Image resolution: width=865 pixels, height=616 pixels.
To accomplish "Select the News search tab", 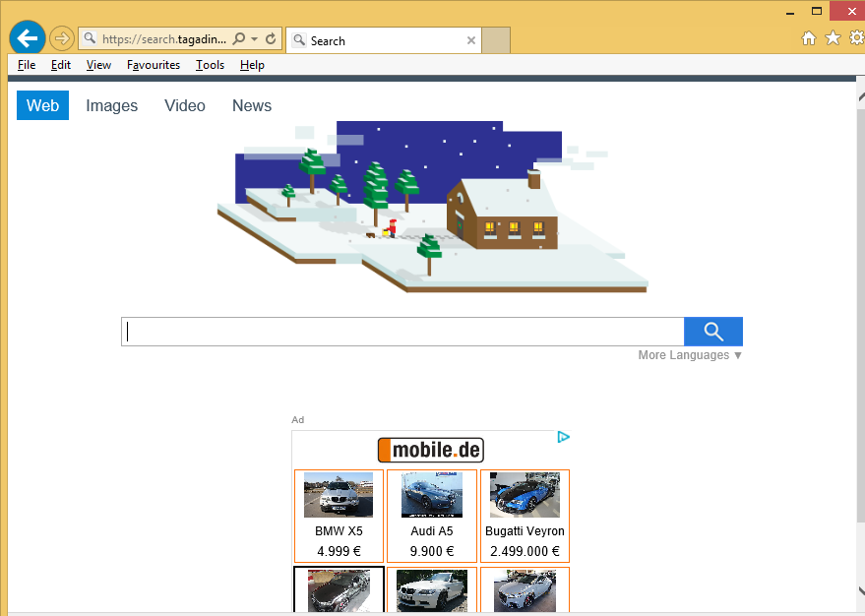I will [x=252, y=106].
